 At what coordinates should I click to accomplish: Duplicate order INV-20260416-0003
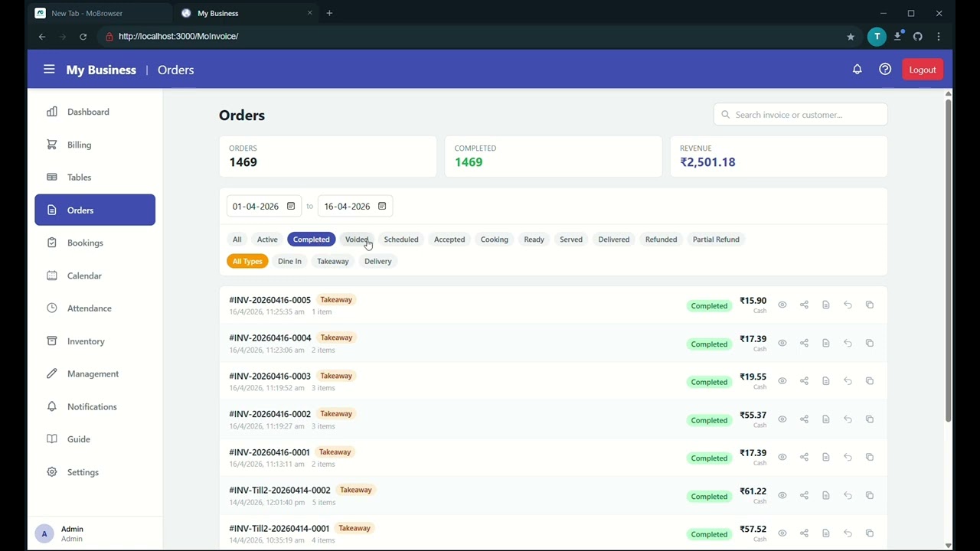[x=870, y=381]
